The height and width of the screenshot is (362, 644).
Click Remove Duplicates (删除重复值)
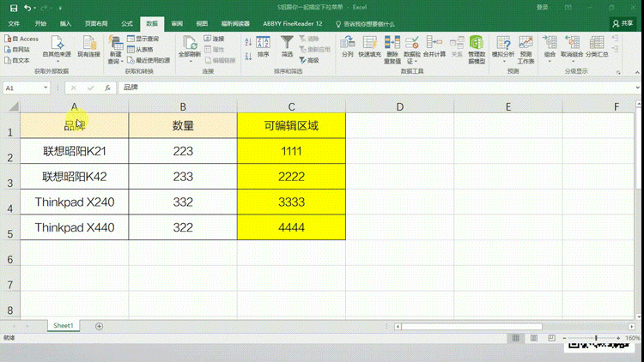[392, 49]
